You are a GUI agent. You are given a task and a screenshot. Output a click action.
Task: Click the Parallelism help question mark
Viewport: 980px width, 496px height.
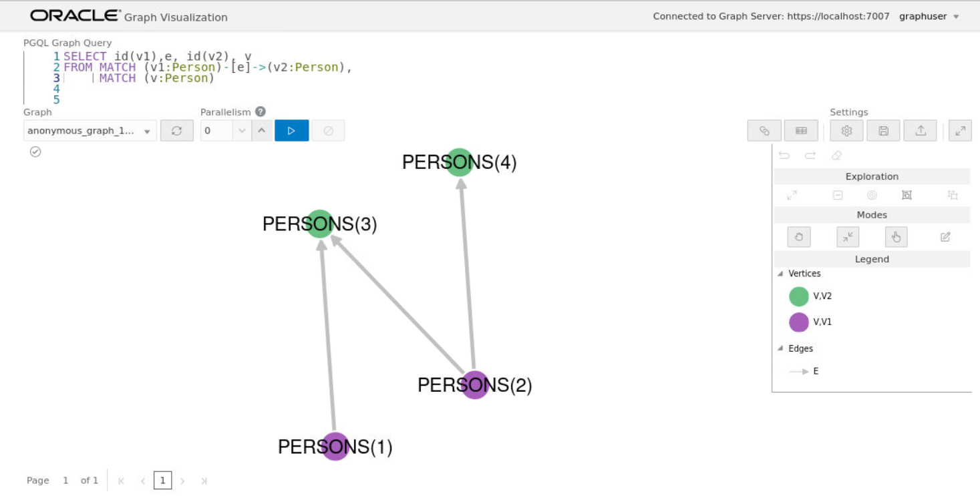coord(261,112)
